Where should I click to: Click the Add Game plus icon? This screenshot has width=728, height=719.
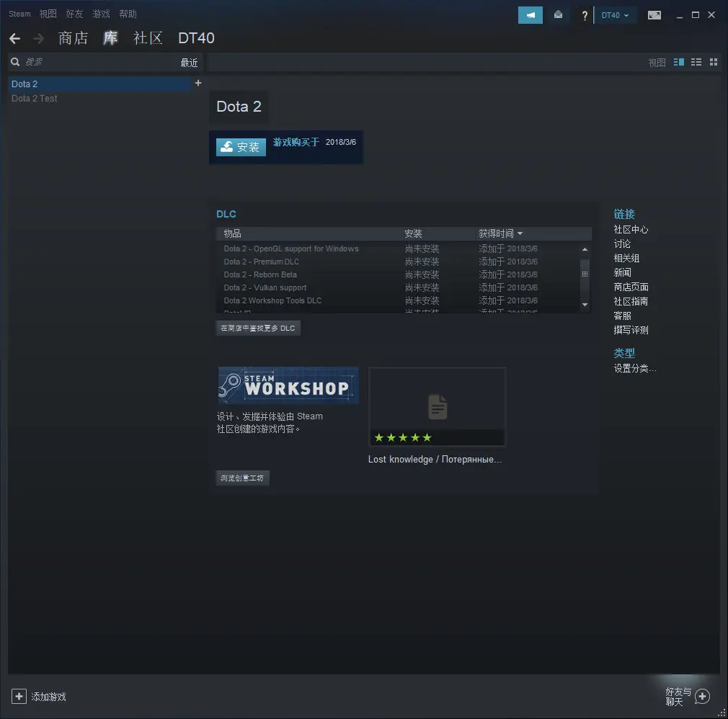click(19, 697)
